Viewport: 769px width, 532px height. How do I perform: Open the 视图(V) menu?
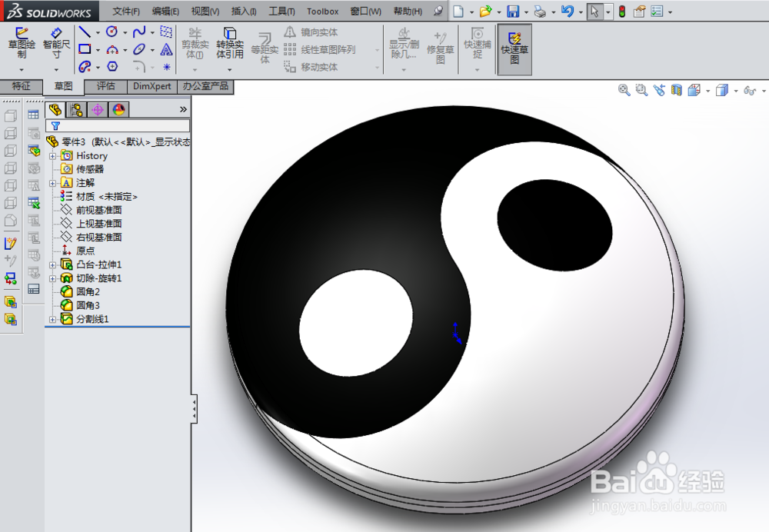(205, 12)
